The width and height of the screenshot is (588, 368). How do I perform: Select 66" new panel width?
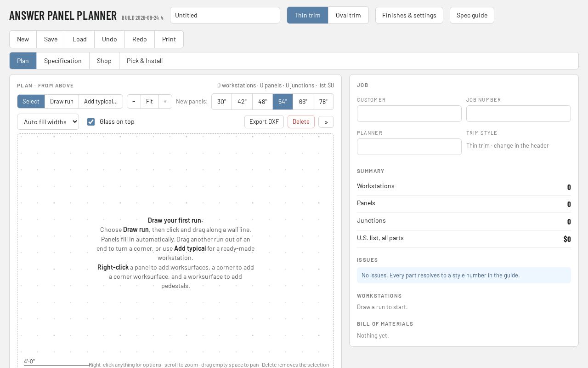click(303, 102)
